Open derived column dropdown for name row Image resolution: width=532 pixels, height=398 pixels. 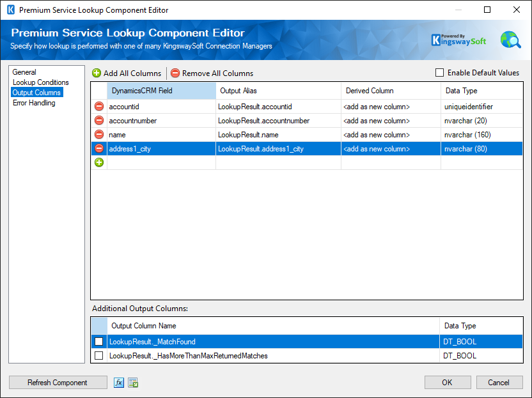[391, 135]
